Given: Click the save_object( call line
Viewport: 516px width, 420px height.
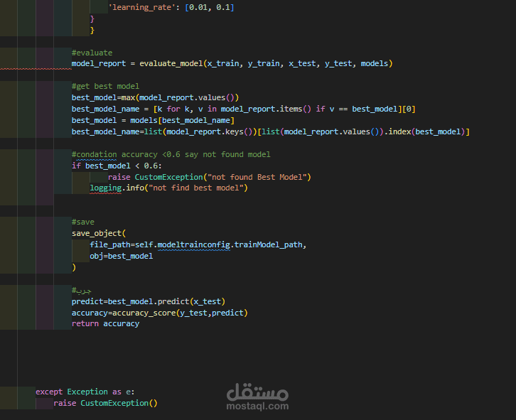Looking at the screenshot, I should (99, 233).
